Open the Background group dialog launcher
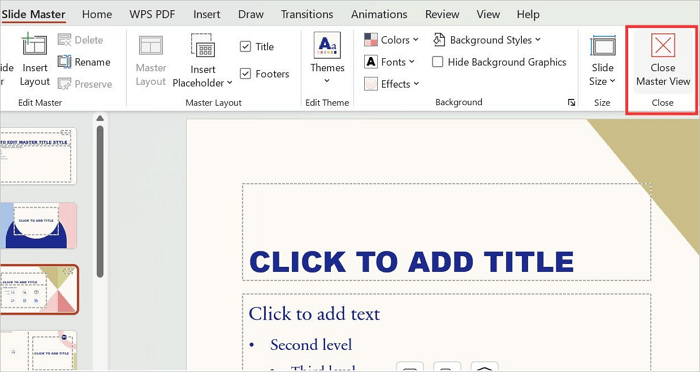 (571, 103)
